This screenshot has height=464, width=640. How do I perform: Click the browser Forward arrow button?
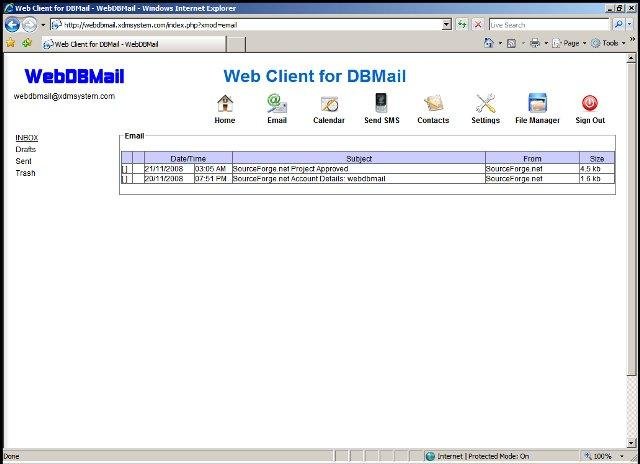29,25
